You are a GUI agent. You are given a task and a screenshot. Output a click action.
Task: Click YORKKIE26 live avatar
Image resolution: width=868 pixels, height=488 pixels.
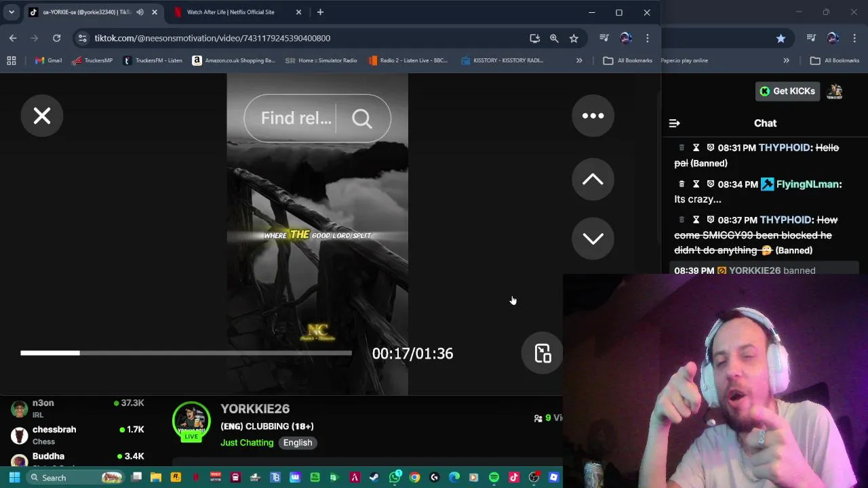point(191,422)
